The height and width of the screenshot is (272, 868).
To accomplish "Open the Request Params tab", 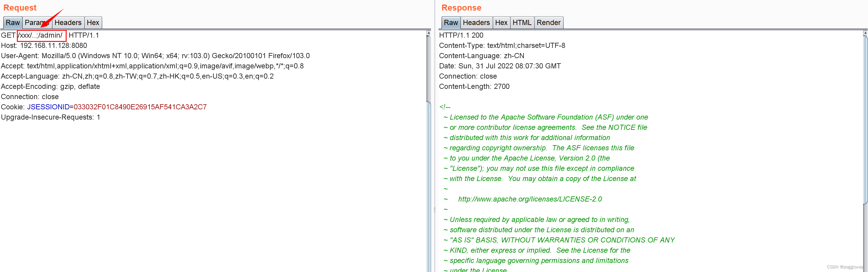I will point(37,23).
